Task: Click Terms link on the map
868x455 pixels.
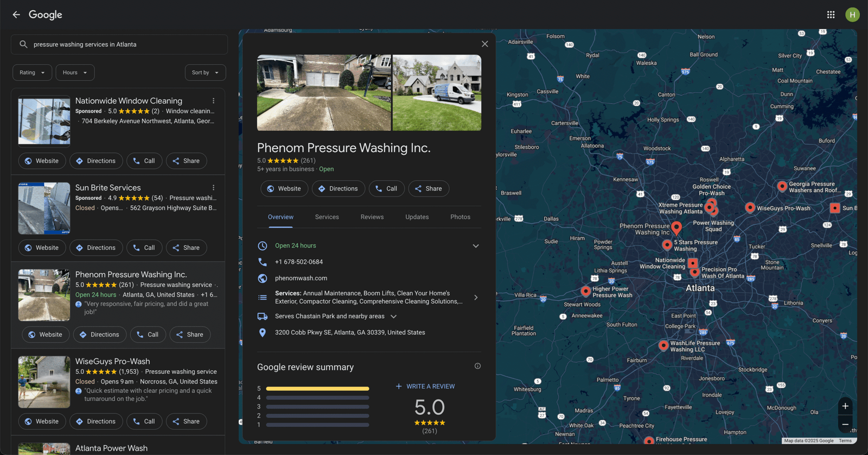Action: coord(845,441)
